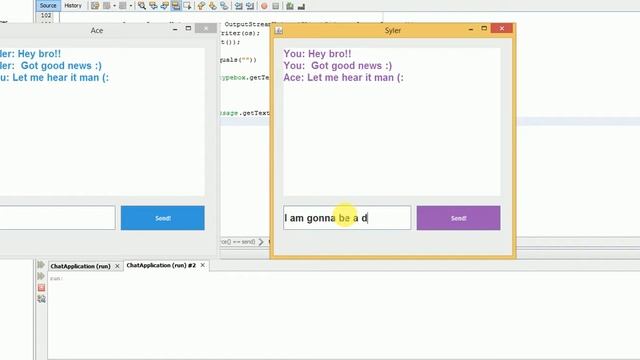This screenshot has width=640, height=360.
Task: Toggle Bookmark icon in editor toolbar
Action: (224, 6)
